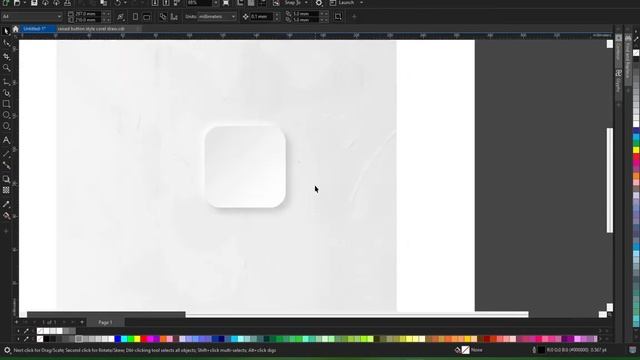This screenshot has height=360, width=640.
Task: Select the Shape tool
Action: [x=6, y=43]
